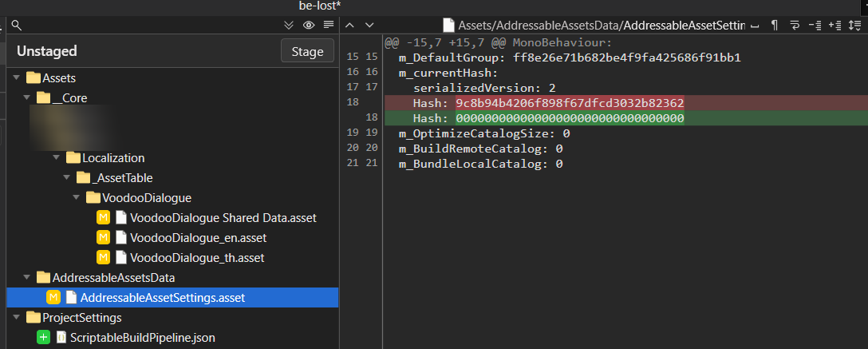Toggle word wrap in diff view
Image resolution: width=868 pixels, height=349 pixels.
point(794,25)
